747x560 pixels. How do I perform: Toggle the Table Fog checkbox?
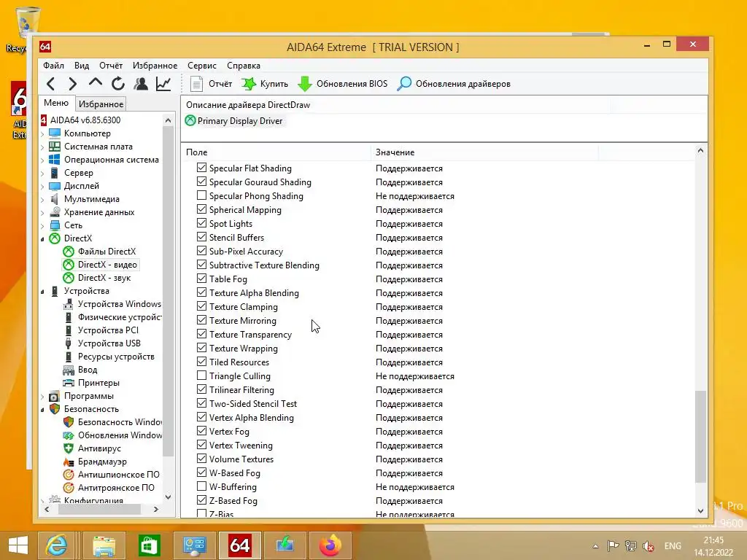pyautogui.click(x=201, y=278)
